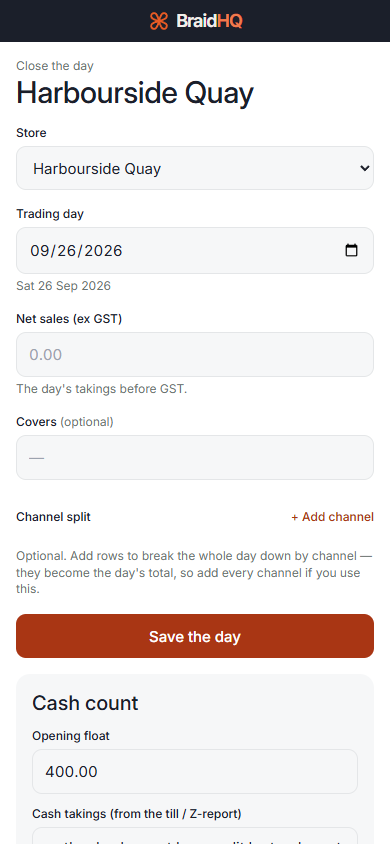Focus the Covers optional input field
The height and width of the screenshot is (844, 390).
tap(195, 458)
